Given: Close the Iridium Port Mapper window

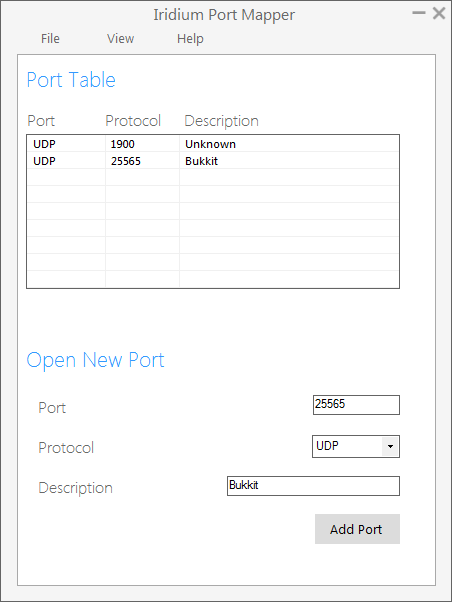Looking at the screenshot, I should 439,13.
